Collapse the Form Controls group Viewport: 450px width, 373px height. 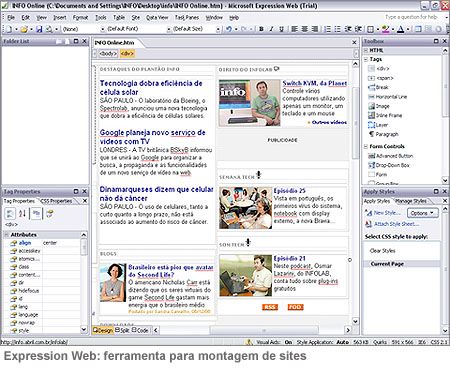point(366,146)
